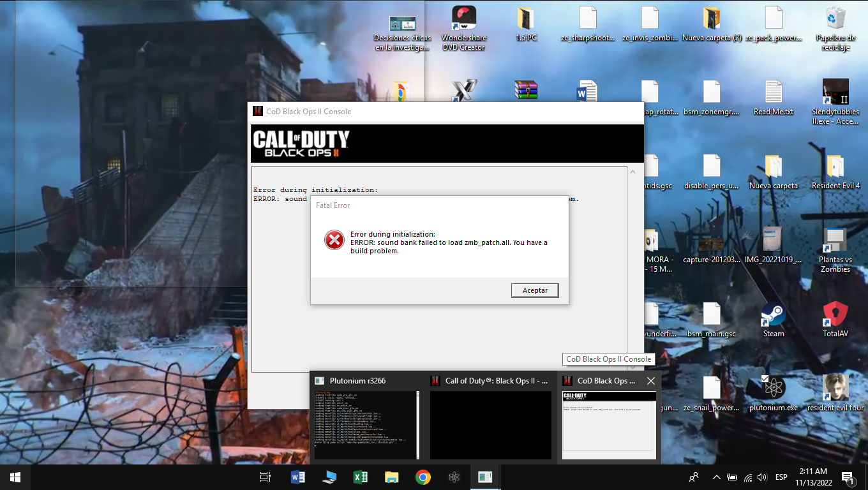Select the WinRAR archive on the desktop

(526, 90)
